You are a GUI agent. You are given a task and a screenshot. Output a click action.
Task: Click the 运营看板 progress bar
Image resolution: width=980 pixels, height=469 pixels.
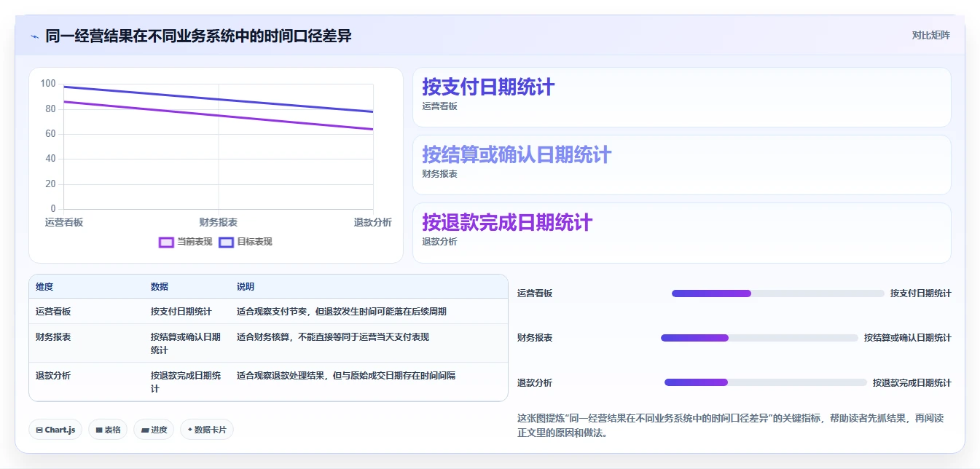coord(778,293)
